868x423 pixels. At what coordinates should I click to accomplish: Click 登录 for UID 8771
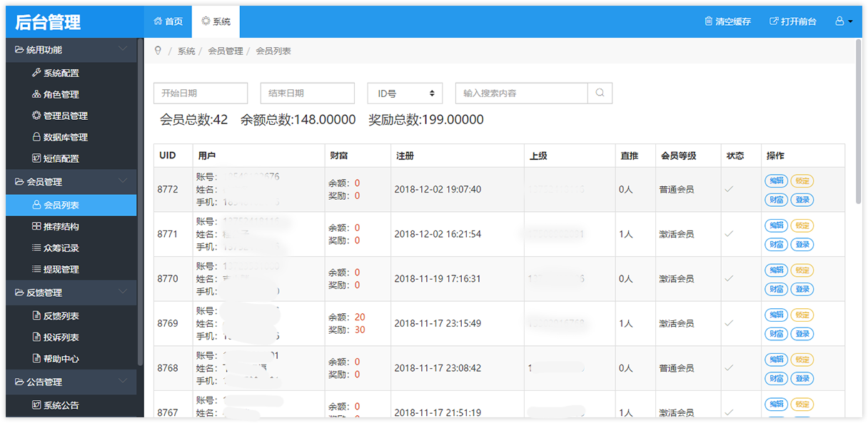tap(802, 244)
